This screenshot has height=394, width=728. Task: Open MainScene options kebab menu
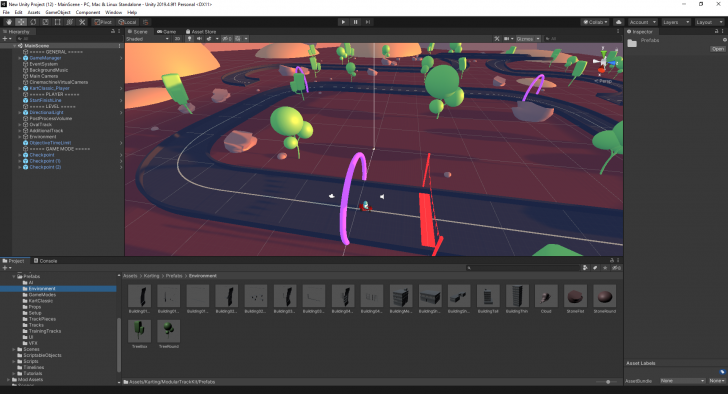click(120, 45)
